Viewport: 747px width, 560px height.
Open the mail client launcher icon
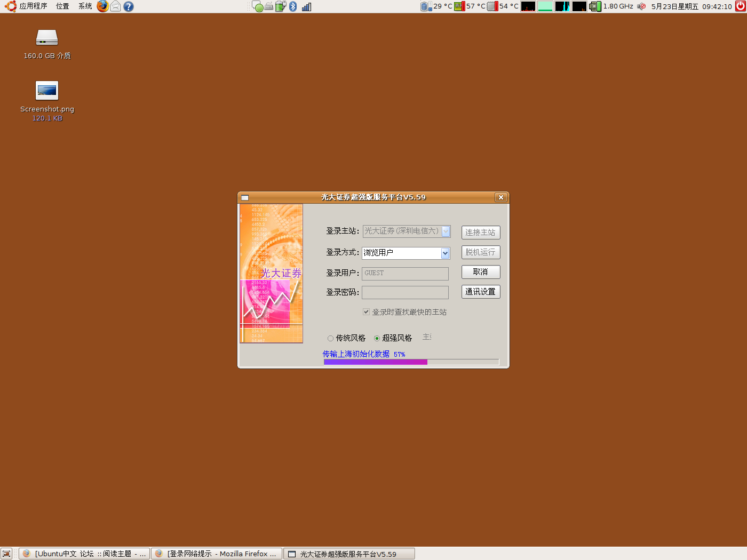pyautogui.click(x=116, y=6)
